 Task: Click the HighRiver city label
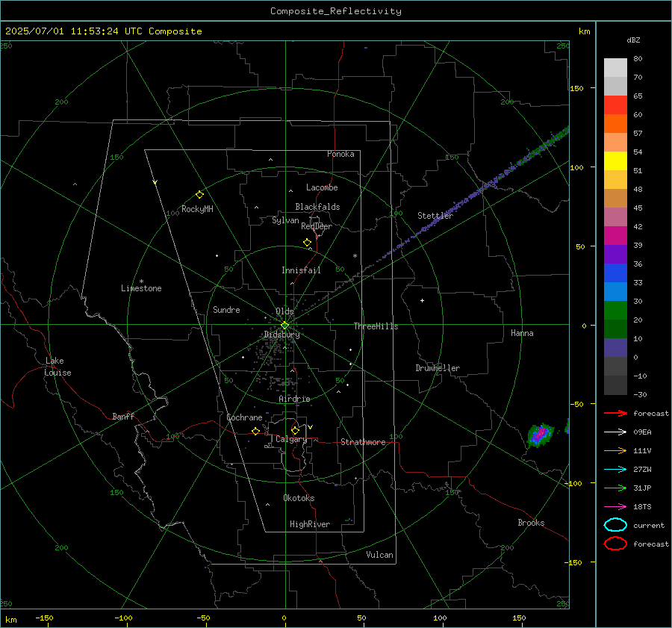coord(310,524)
